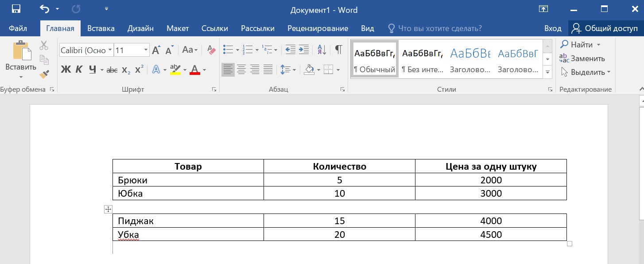The width and height of the screenshot is (644, 264).
Task: Switch to the Рецензирование tab
Action: pos(318,28)
